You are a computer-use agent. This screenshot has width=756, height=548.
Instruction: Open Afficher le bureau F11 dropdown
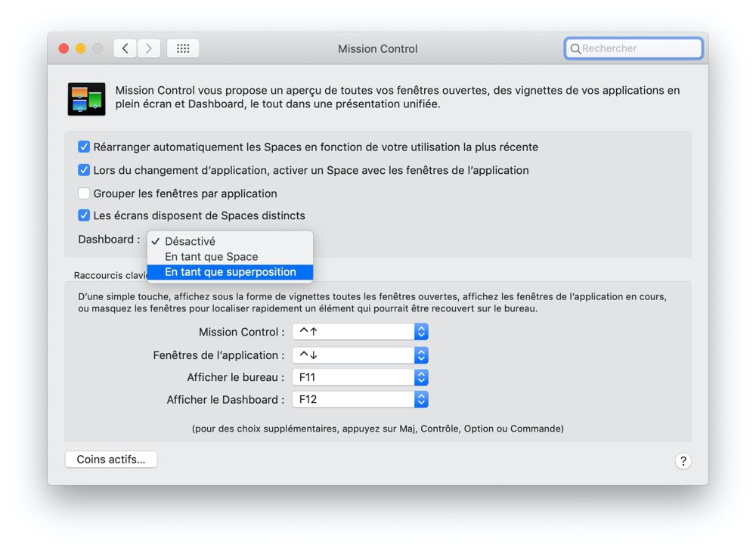pos(360,377)
